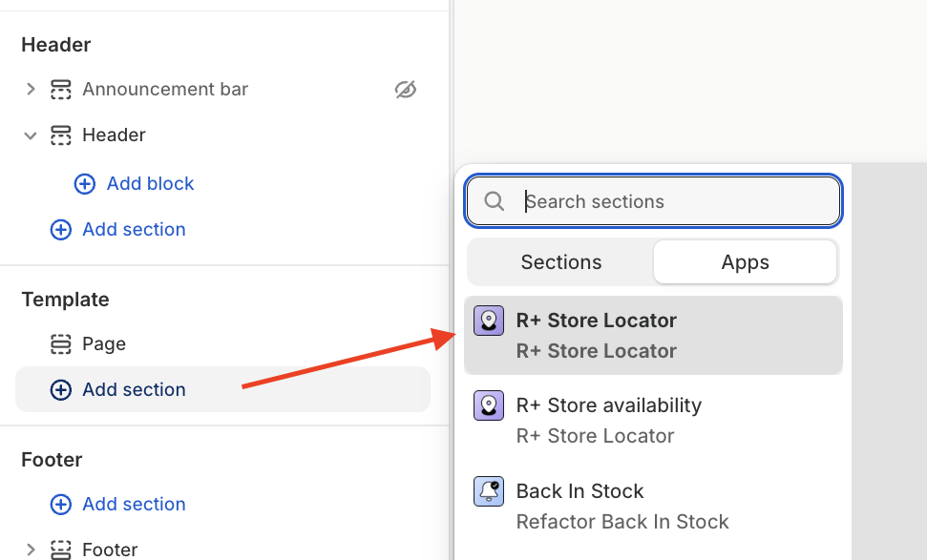Click the R+ Store Locator app icon
927x560 pixels.
point(489,321)
